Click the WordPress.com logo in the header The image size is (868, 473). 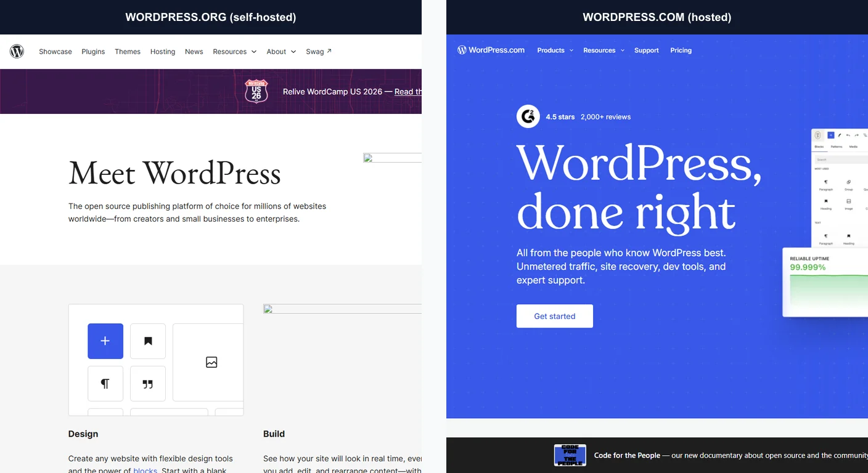[491, 51]
